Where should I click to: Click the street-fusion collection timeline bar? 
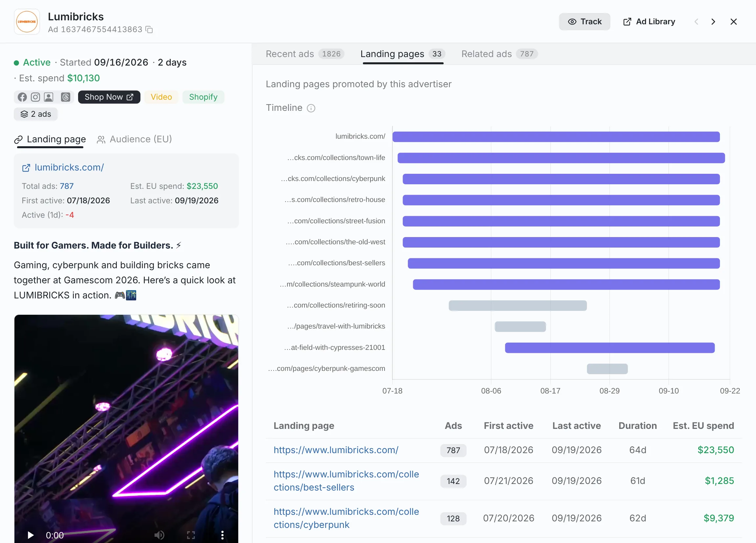pyautogui.click(x=561, y=221)
